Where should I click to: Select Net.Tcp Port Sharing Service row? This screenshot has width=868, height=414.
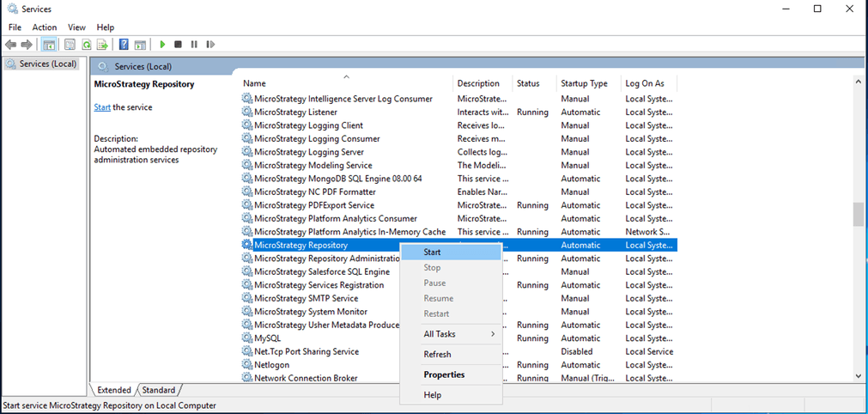[320, 351]
